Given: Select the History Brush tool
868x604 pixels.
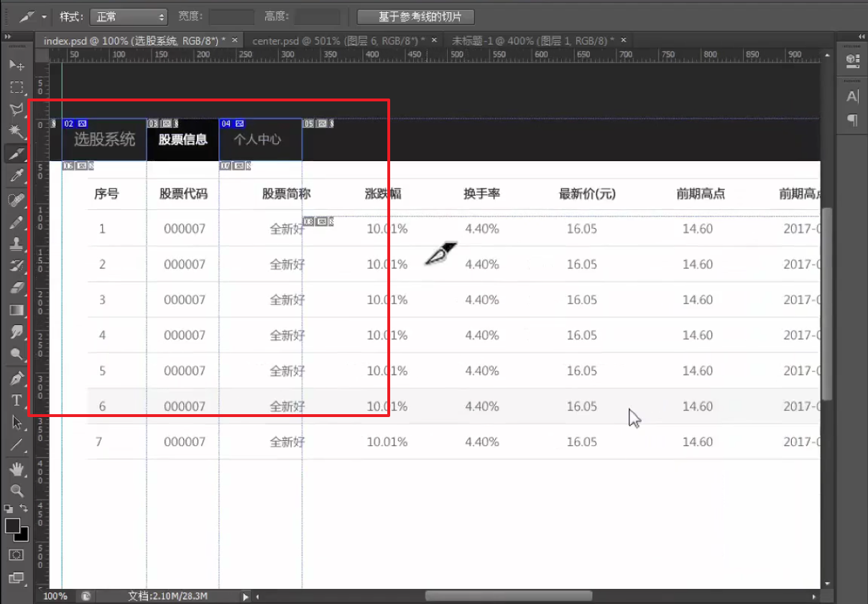Looking at the screenshot, I should 17,265.
